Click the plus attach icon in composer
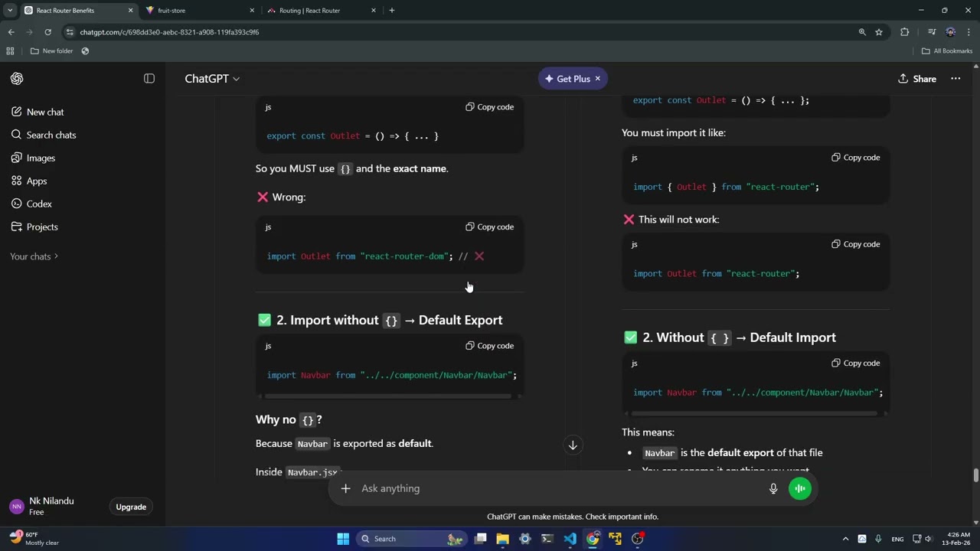Screen dimensions: 980x551 click(345, 488)
